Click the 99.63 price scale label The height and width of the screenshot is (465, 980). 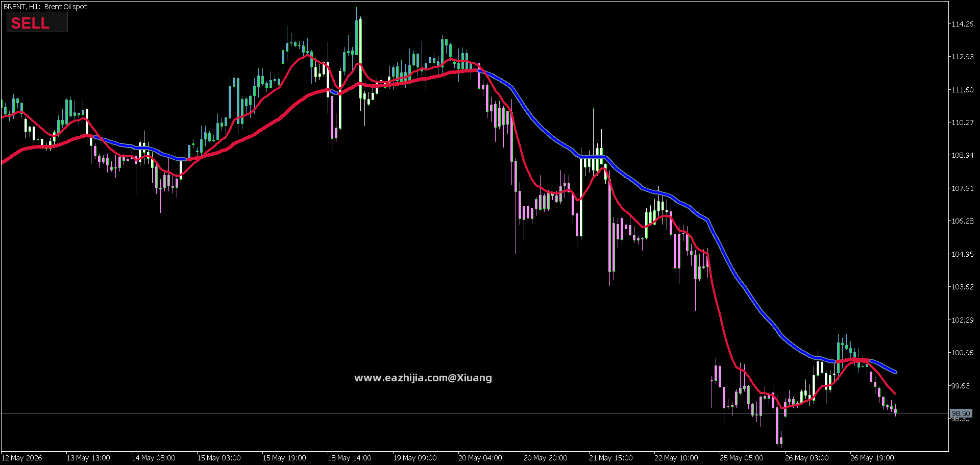coord(961,386)
